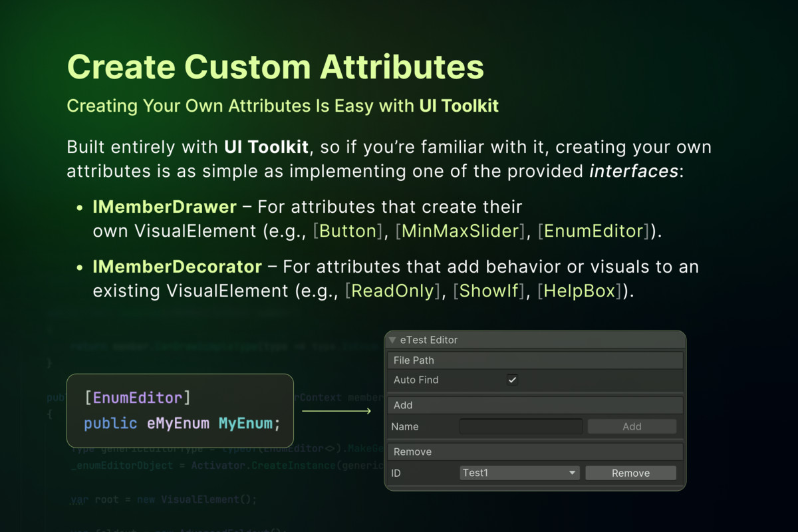Screen dimensions: 798x532
Task: Click the Remove button next to ID
Action: point(630,473)
